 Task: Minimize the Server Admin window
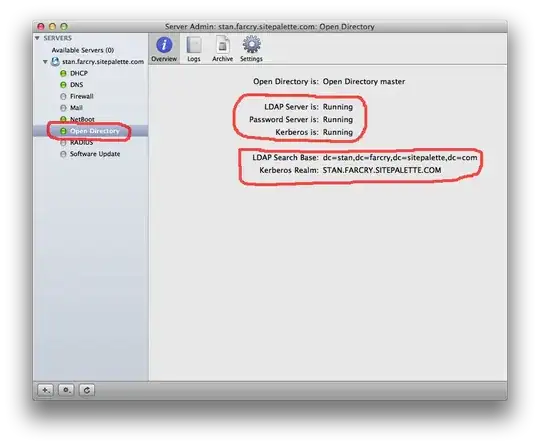tap(52, 27)
